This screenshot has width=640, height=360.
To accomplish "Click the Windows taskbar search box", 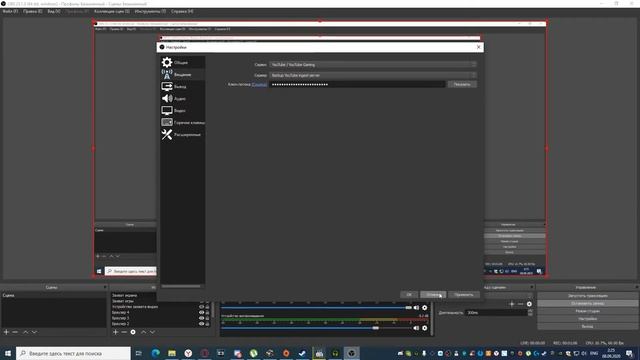I will point(73,353).
